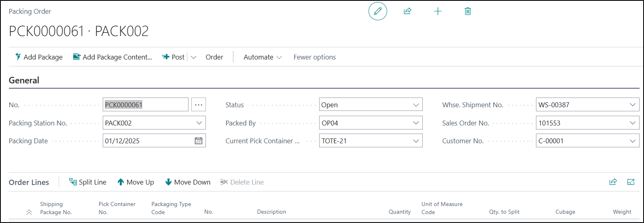Click the Order Lines share icon

point(613,182)
